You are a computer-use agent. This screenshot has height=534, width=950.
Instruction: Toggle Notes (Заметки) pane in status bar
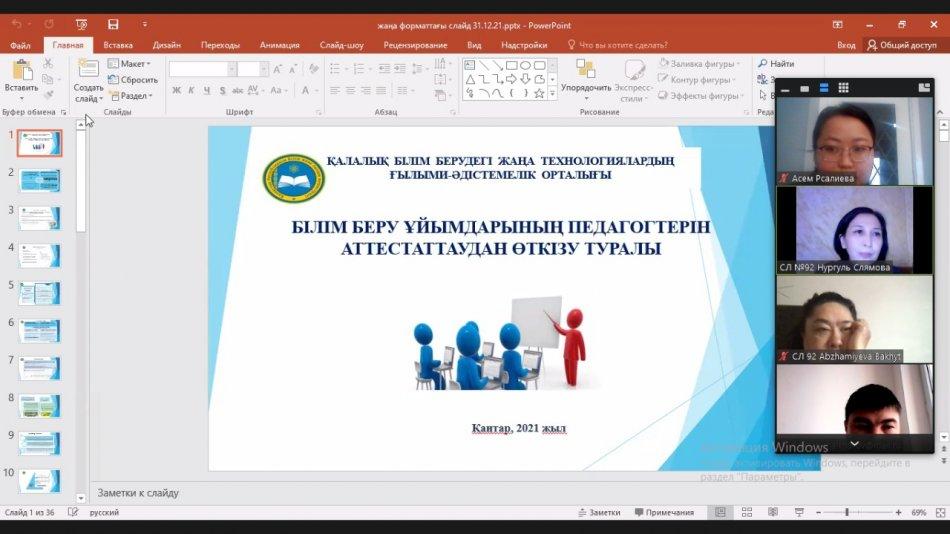click(598, 513)
